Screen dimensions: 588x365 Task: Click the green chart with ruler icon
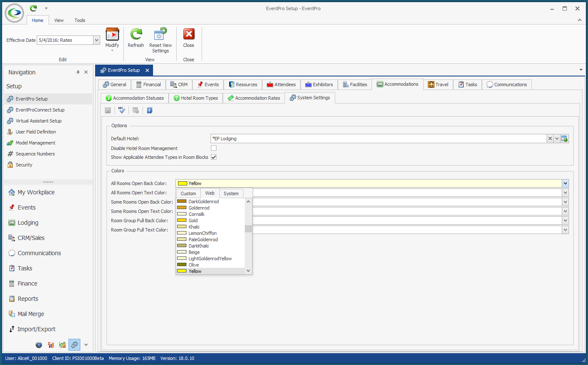pyautogui.click(x=63, y=345)
